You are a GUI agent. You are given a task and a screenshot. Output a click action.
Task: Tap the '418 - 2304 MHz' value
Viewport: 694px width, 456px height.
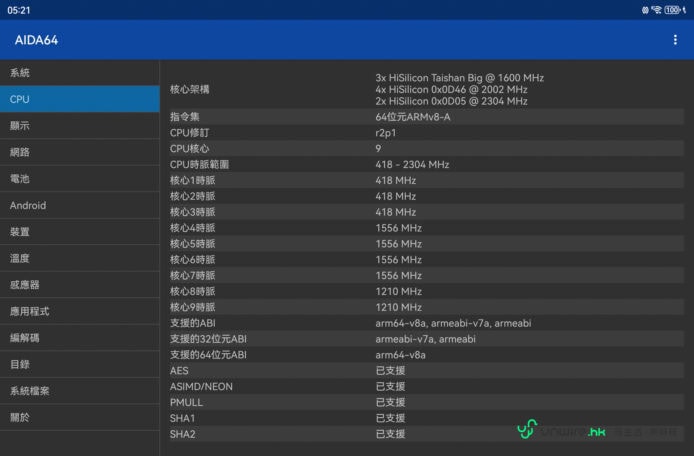(412, 165)
